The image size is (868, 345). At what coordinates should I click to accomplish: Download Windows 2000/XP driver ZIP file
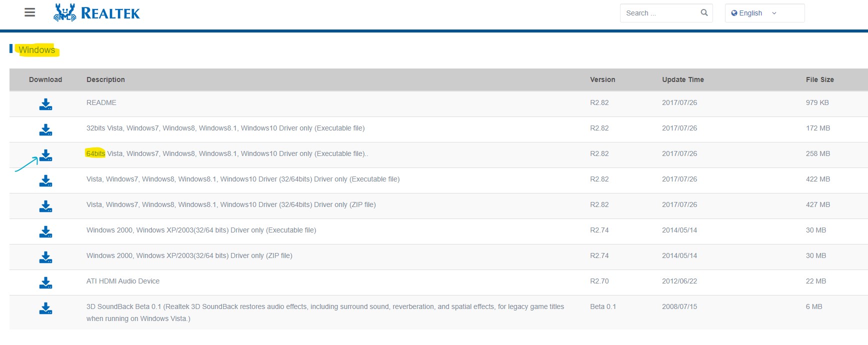coord(45,257)
